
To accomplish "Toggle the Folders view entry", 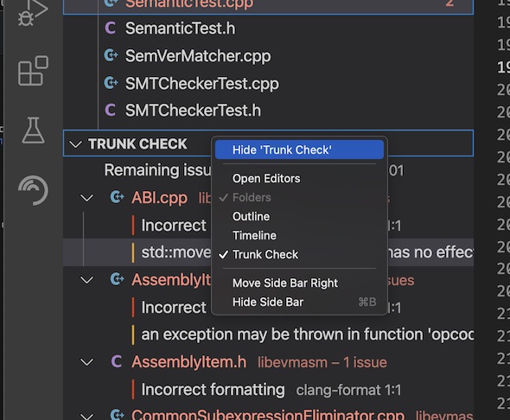I will tap(299, 197).
